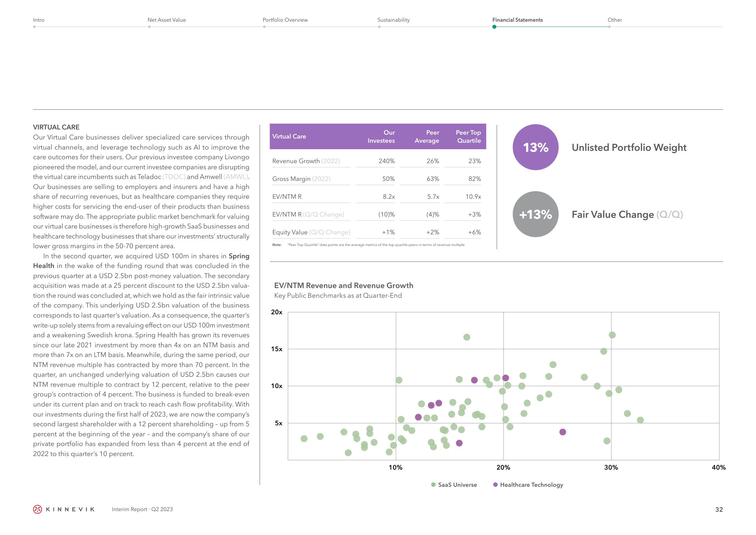756x535 pixels.
Task: Click the purple 13% portfolio weight circle
Action: [536, 147]
